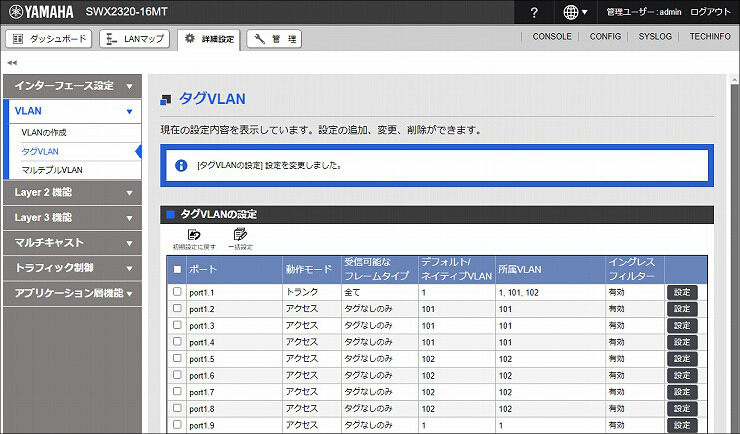The height and width of the screenshot is (434, 740).
Task: Expand the マルチキャスト section
Action: [x=72, y=243]
